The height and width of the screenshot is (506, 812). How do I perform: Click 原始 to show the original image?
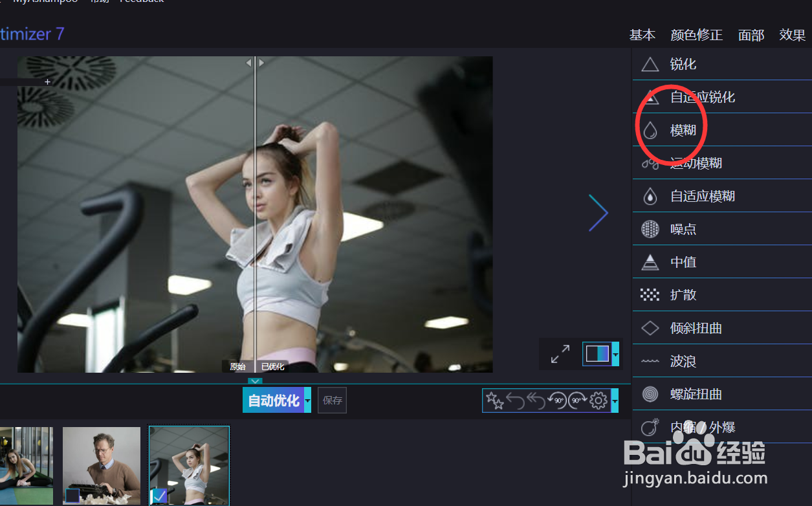pyautogui.click(x=238, y=366)
